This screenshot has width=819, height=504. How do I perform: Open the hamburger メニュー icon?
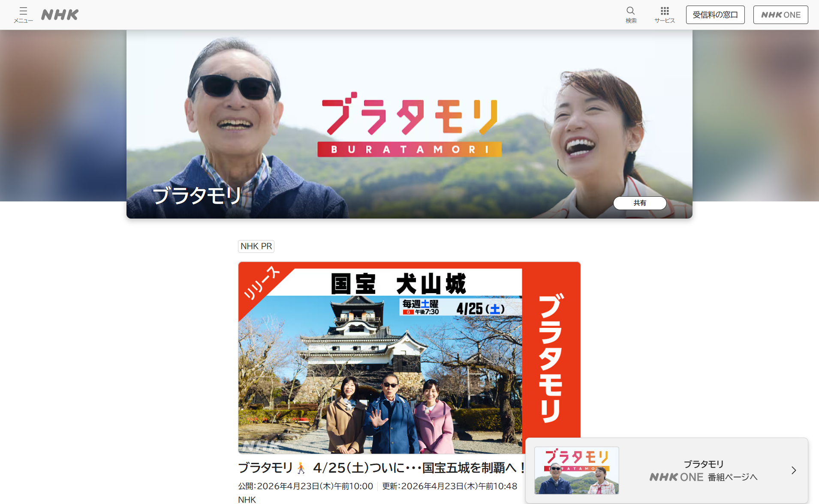[x=23, y=15]
